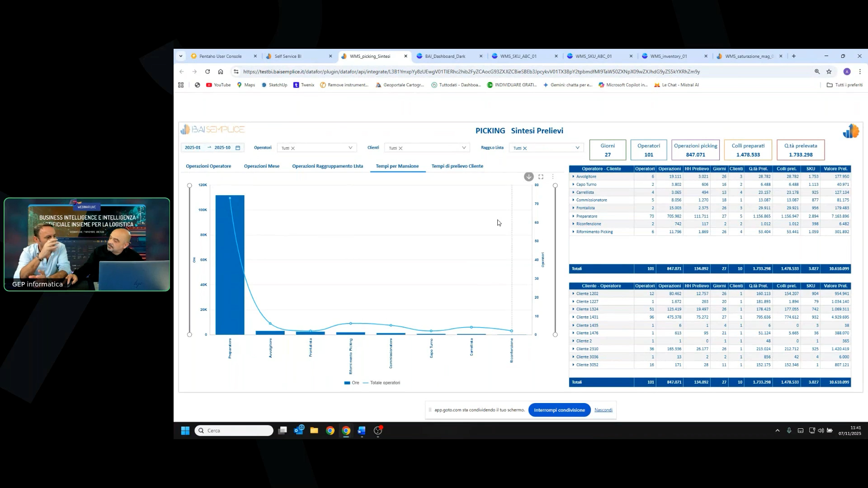
Task: Open the chart's three-dot options menu
Action: click(553, 177)
